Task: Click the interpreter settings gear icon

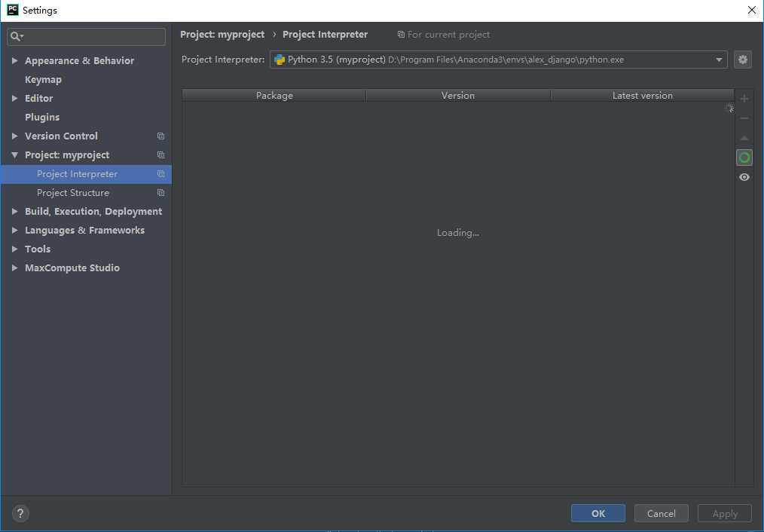Action: click(x=743, y=60)
